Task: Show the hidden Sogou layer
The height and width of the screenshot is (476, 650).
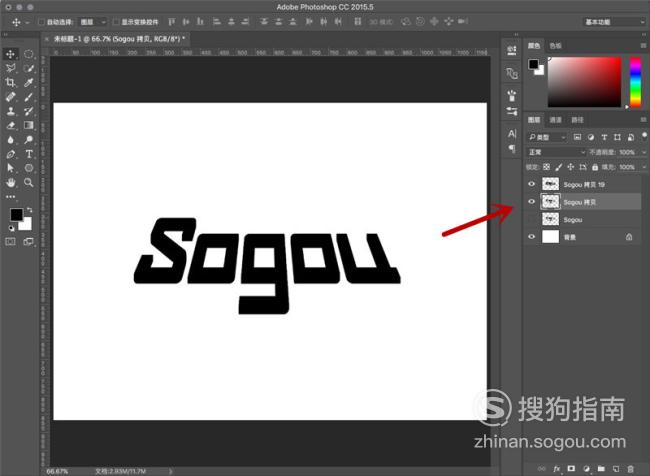Action: point(531,219)
